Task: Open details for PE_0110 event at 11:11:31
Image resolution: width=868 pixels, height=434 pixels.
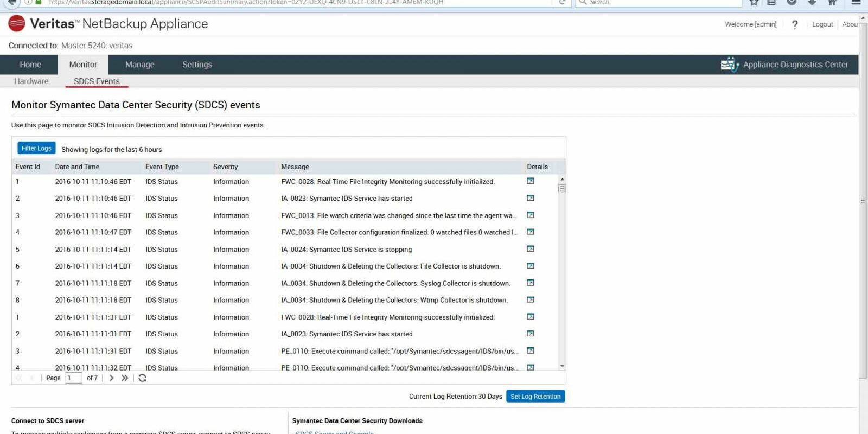Action: tap(531, 350)
